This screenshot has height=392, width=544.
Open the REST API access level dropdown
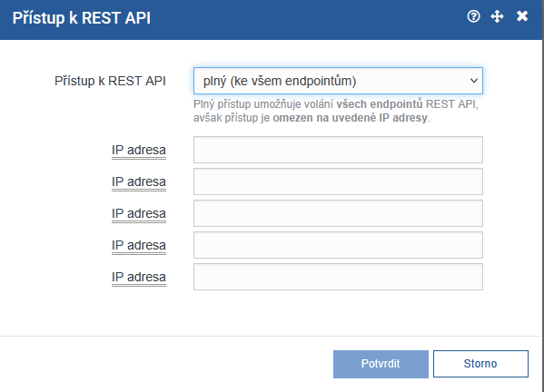(338, 81)
